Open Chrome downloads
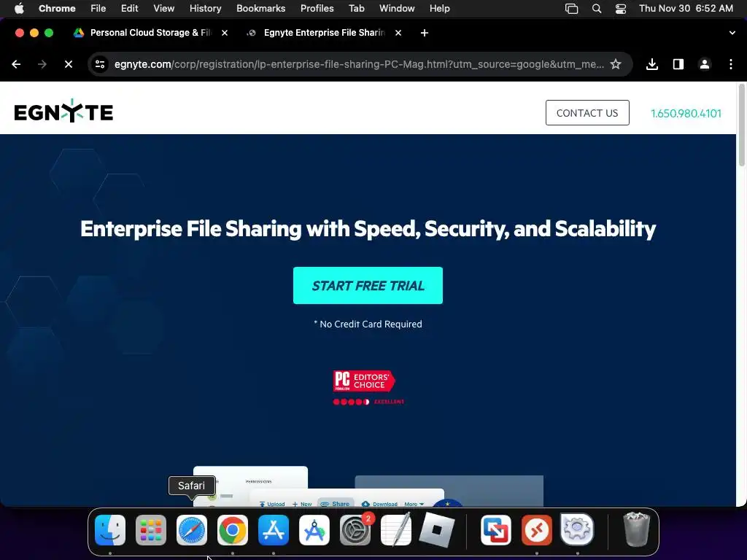747x560 pixels. pyautogui.click(x=651, y=64)
